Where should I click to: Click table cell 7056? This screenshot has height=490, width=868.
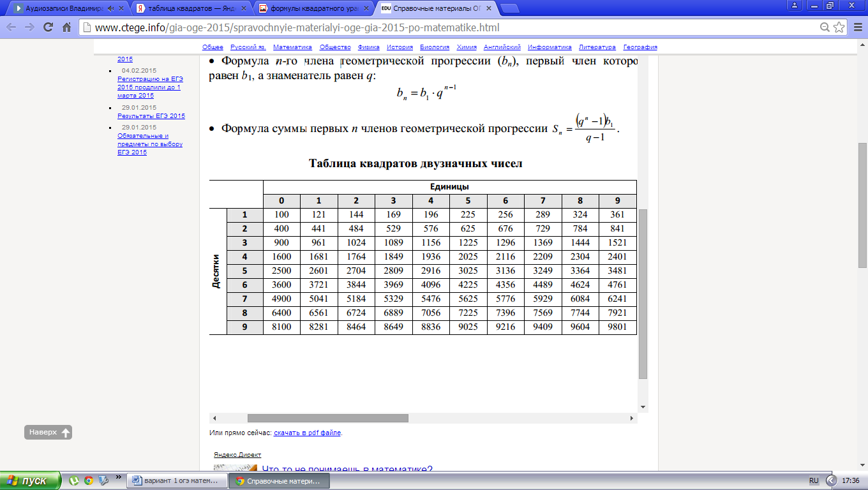(x=431, y=313)
